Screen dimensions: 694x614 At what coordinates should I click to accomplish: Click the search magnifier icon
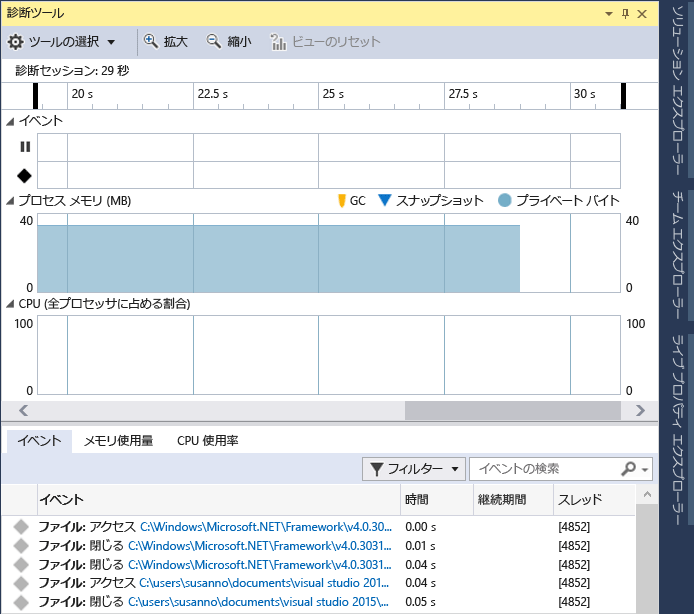[628, 468]
